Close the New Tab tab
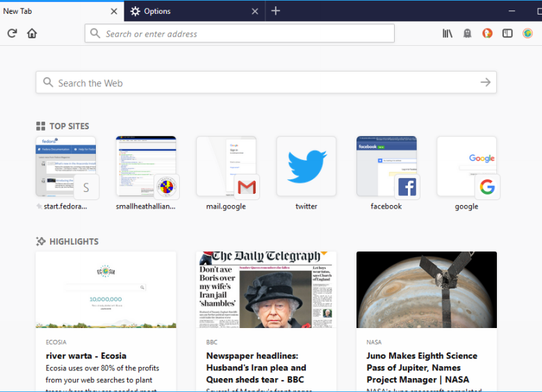The height and width of the screenshot is (392, 542). click(115, 11)
